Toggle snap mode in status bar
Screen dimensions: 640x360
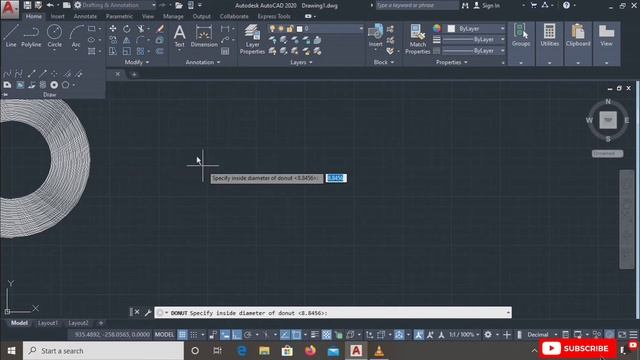click(193, 335)
